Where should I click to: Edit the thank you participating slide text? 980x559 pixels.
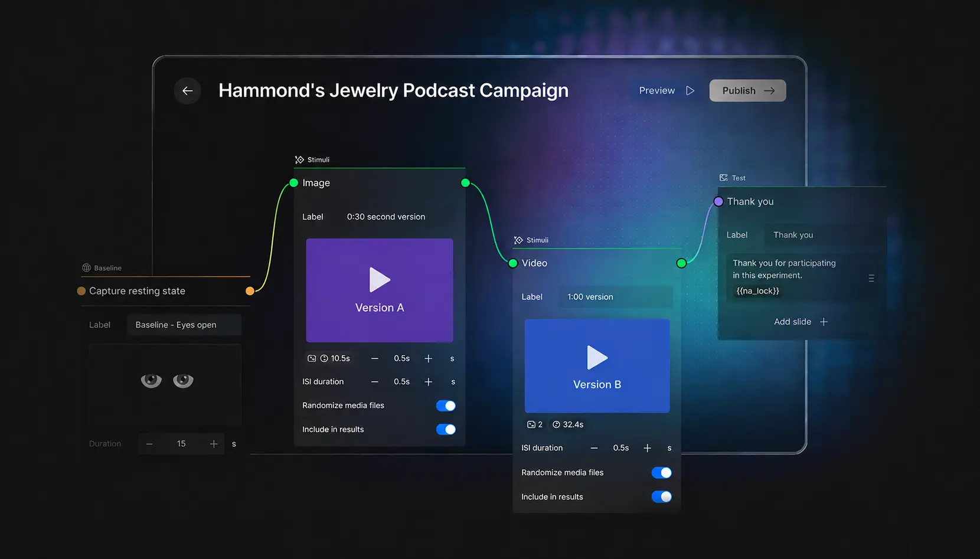click(784, 269)
